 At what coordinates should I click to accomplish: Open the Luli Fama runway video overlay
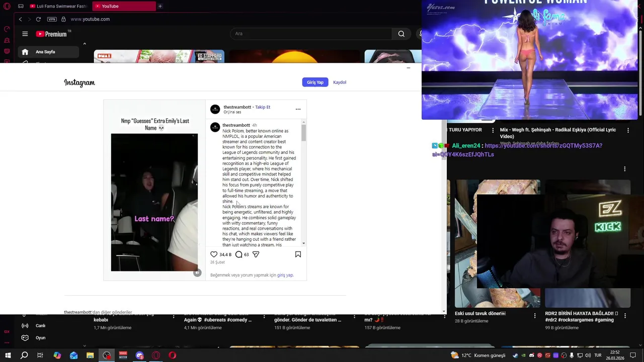(530, 60)
